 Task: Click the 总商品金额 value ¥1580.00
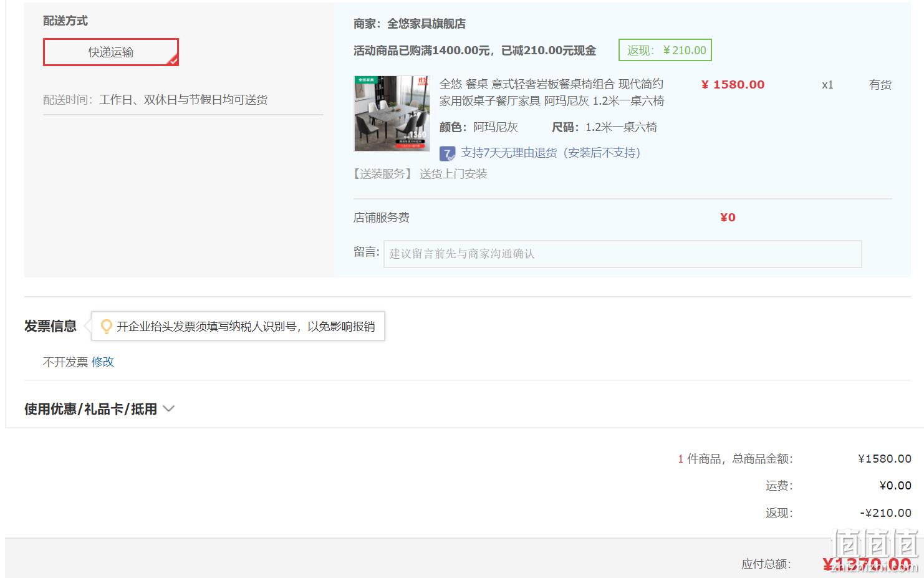[x=885, y=459]
